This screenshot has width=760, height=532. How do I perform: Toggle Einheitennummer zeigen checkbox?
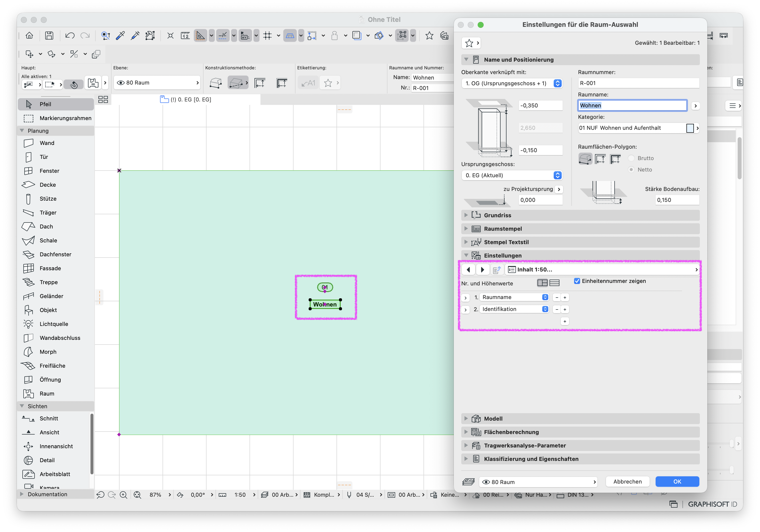tap(577, 281)
